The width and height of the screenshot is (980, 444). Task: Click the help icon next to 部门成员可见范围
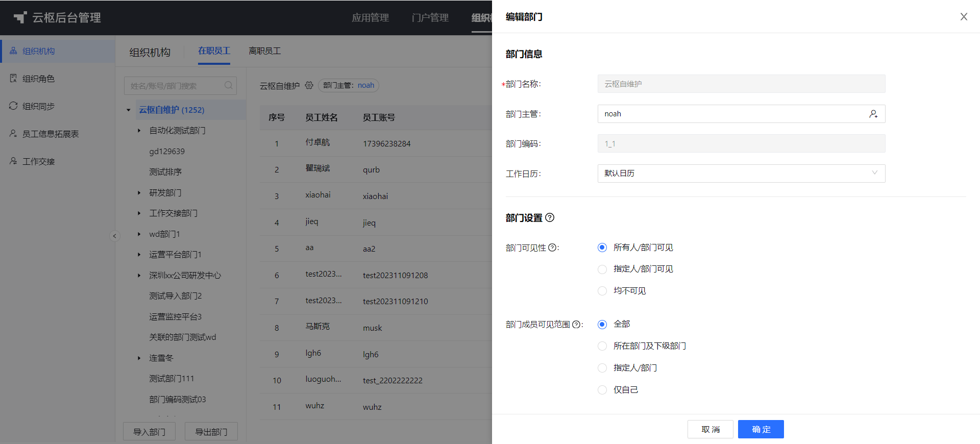(x=576, y=324)
